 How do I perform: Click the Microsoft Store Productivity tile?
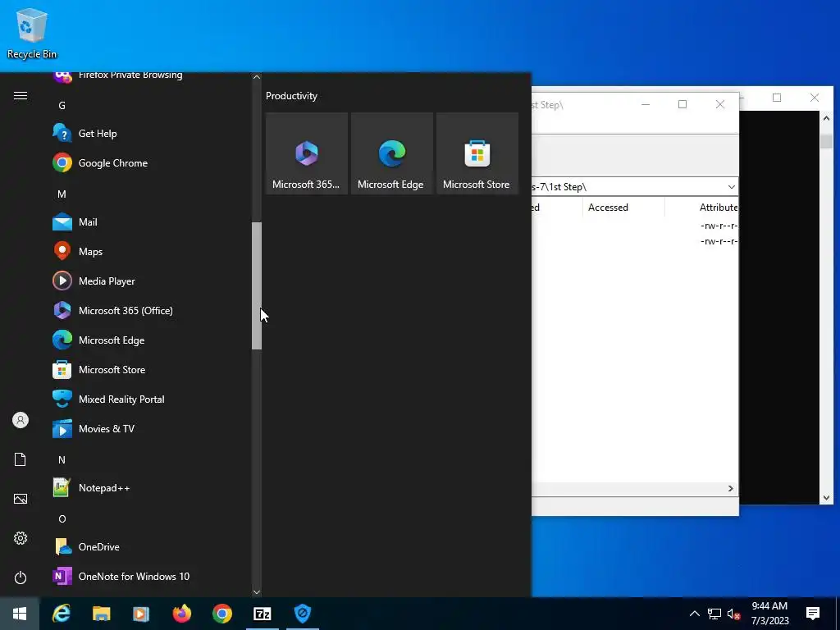[477, 153]
